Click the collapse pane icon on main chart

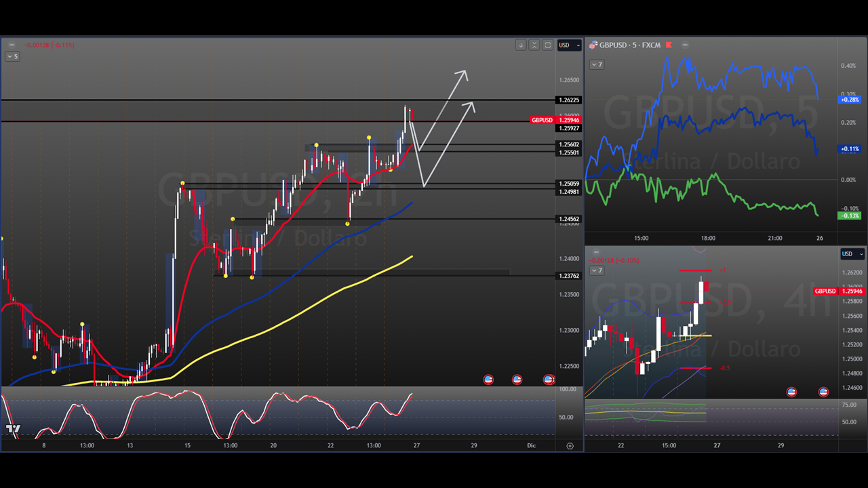click(x=534, y=45)
